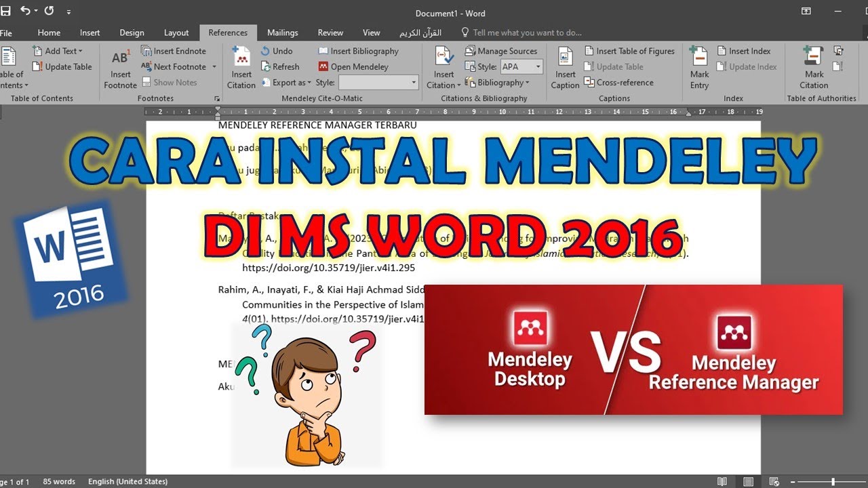The image size is (868, 488).
Task: Click Update Table in Captions group
Action: click(614, 66)
